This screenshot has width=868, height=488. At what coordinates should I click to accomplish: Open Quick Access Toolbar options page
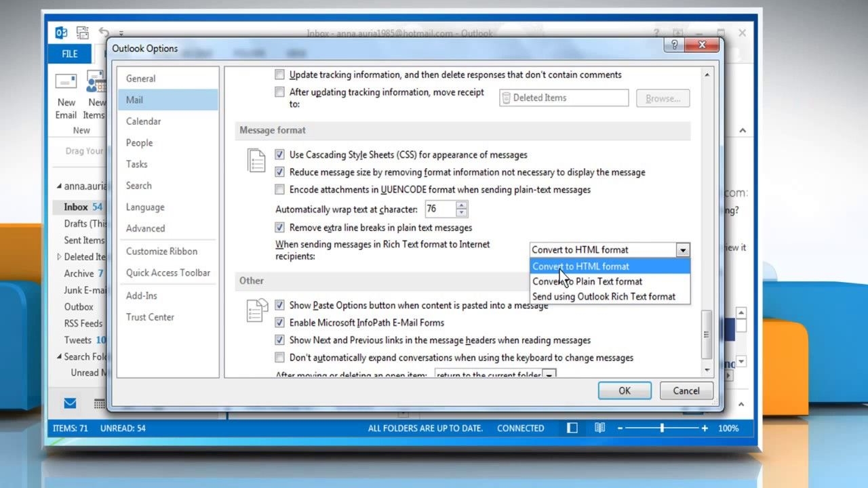[167, 272]
